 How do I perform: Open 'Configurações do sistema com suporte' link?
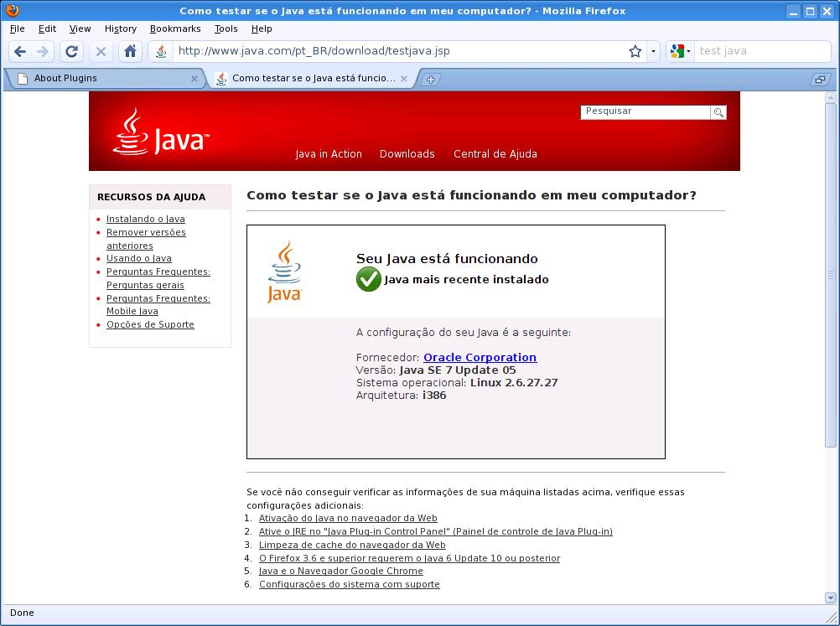coord(350,584)
